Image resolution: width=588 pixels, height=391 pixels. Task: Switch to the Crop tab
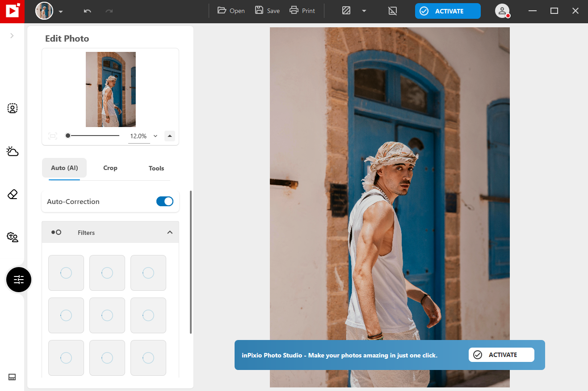(110, 168)
